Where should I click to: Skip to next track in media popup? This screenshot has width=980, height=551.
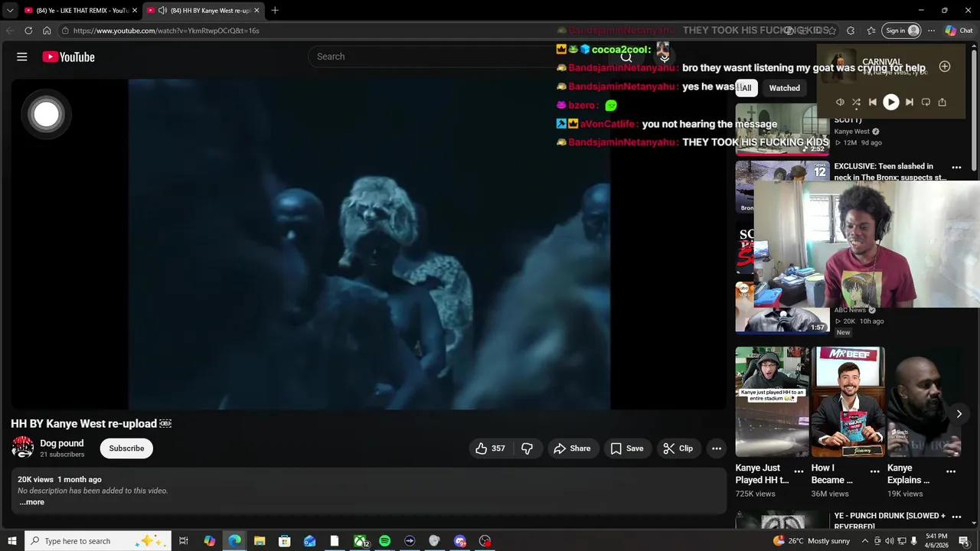click(x=909, y=102)
